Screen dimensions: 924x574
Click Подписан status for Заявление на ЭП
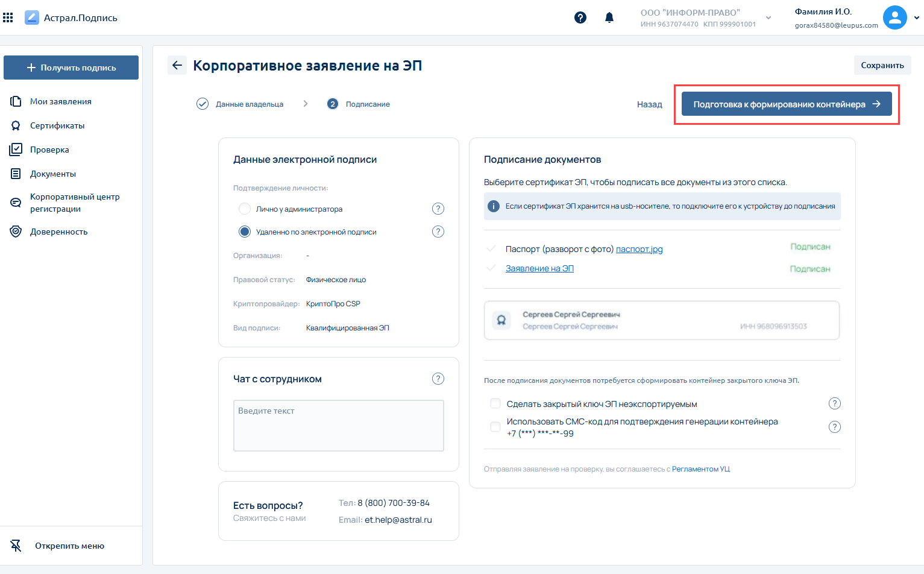click(810, 269)
